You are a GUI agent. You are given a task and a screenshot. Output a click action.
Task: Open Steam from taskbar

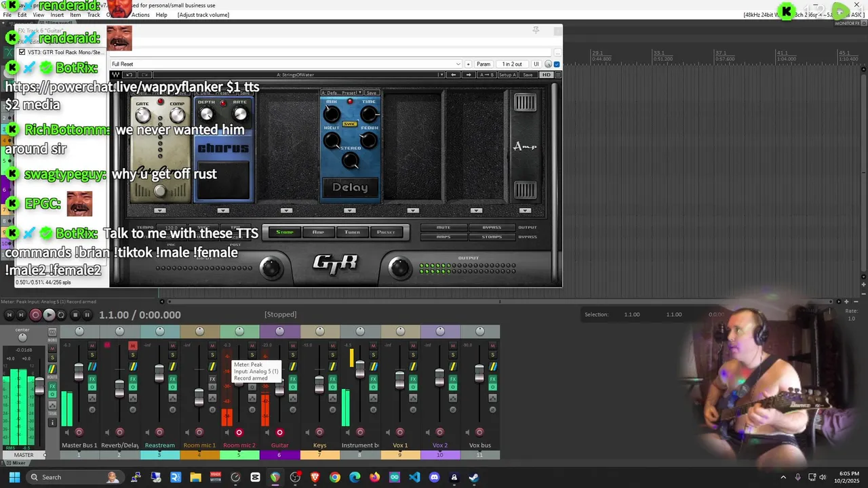(x=474, y=477)
